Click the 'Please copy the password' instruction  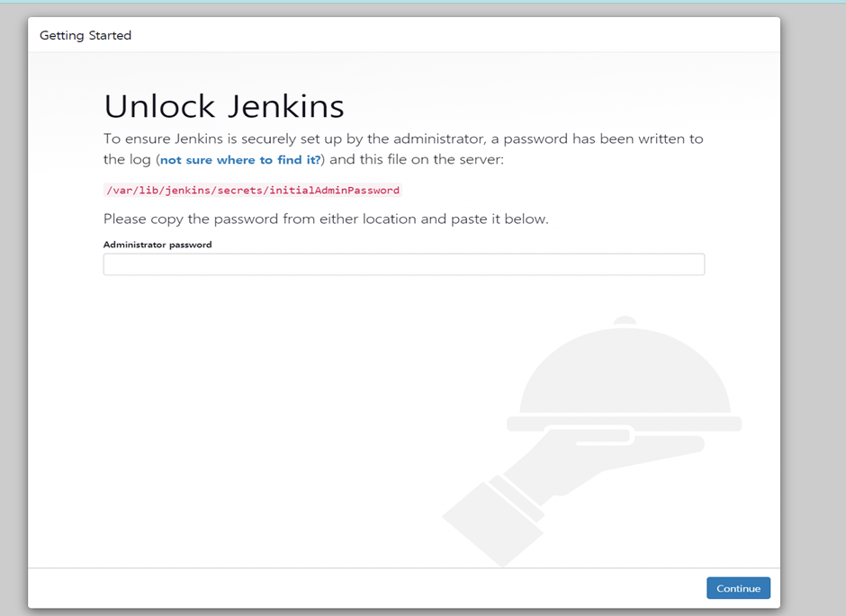(326, 219)
